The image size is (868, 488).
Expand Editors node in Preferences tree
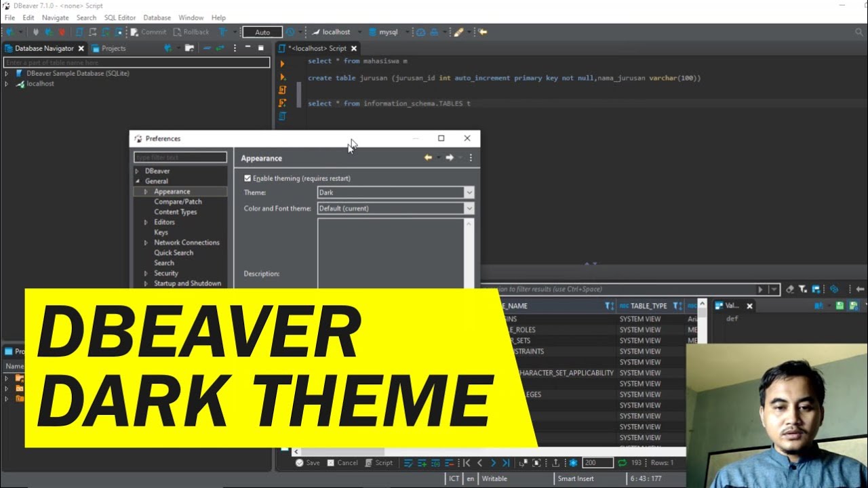pos(146,222)
